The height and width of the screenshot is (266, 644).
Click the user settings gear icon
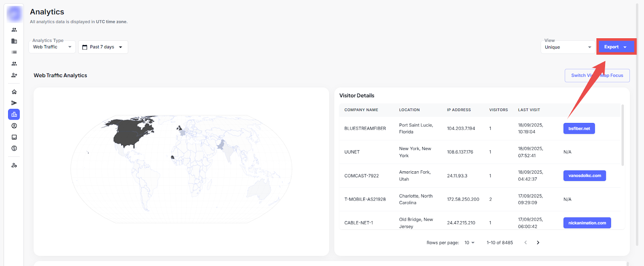pos(14,165)
